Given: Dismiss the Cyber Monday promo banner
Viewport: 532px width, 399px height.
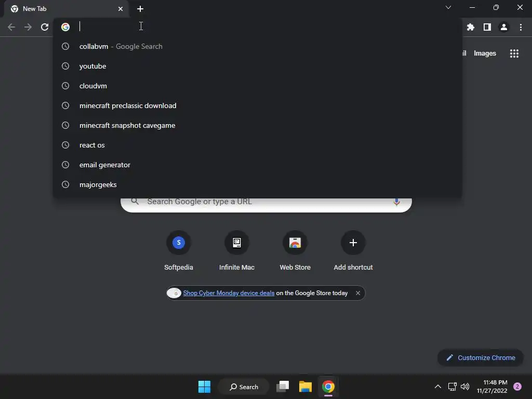Looking at the screenshot, I should 357,293.
